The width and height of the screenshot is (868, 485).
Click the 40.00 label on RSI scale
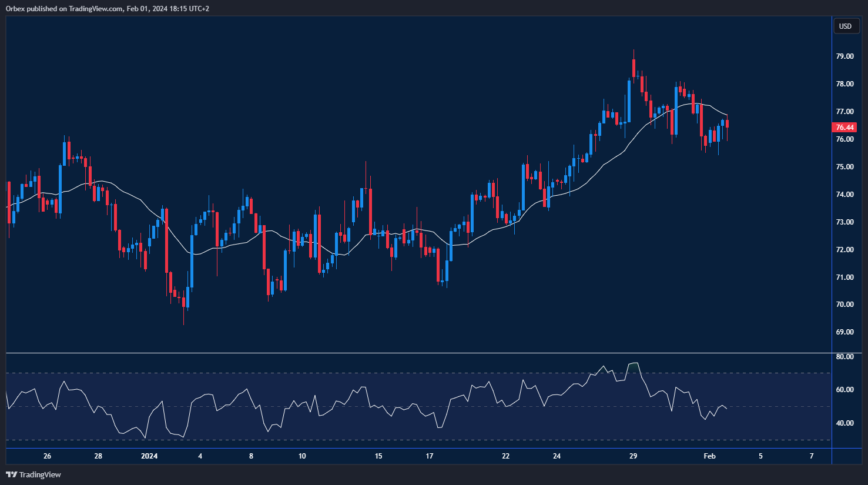click(844, 423)
